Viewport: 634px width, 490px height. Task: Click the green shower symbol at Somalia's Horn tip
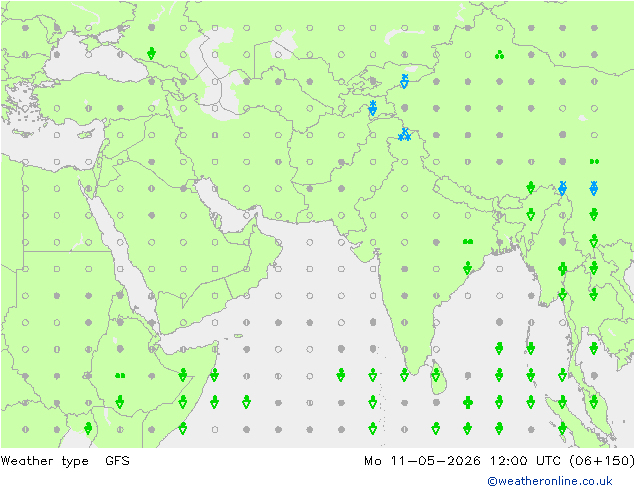(214, 375)
